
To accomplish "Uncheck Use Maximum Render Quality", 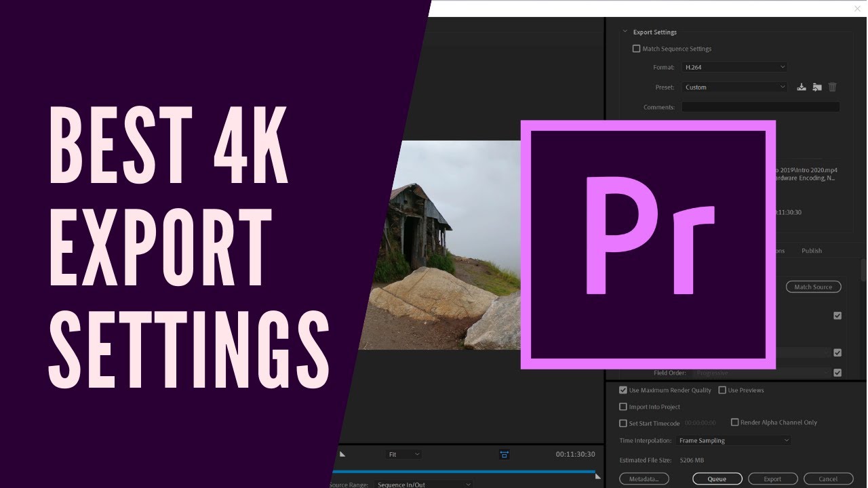I will [x=623, y=390].
